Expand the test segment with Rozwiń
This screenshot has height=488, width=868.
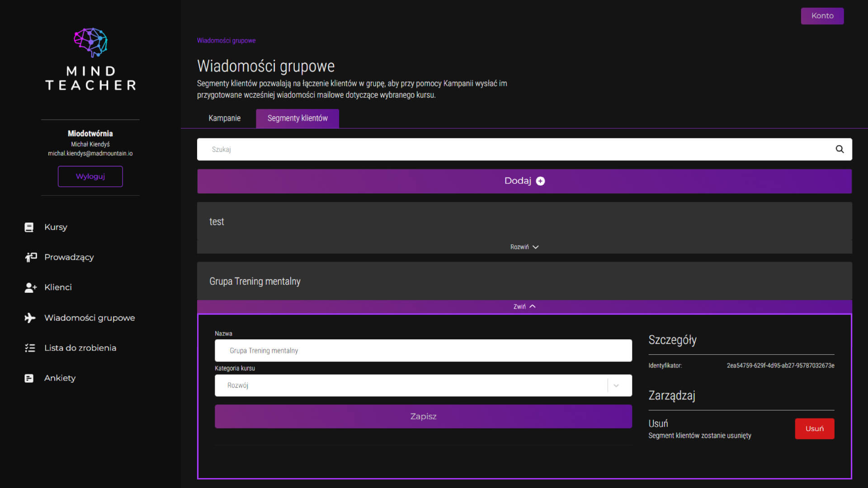pos(524,247)
